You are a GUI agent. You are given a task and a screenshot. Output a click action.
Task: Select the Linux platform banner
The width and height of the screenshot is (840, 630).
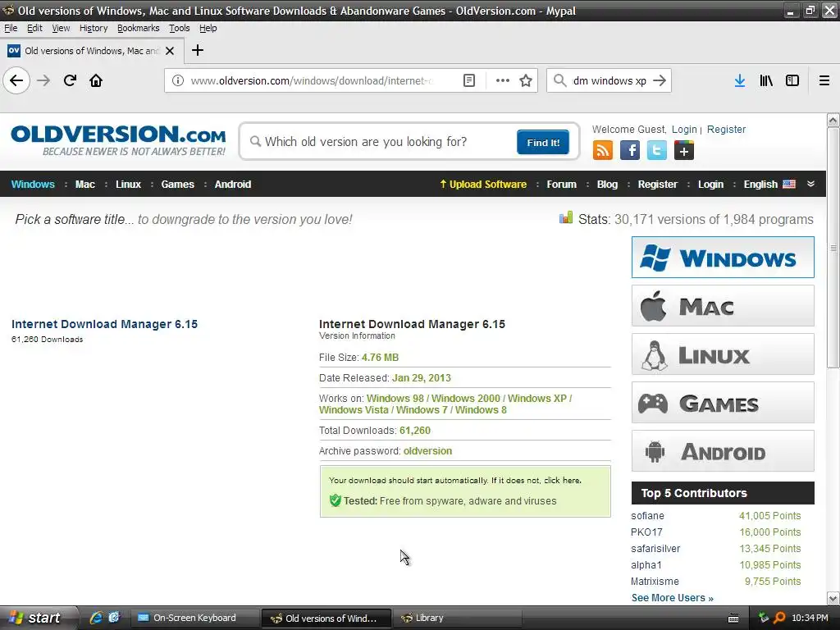723,354
